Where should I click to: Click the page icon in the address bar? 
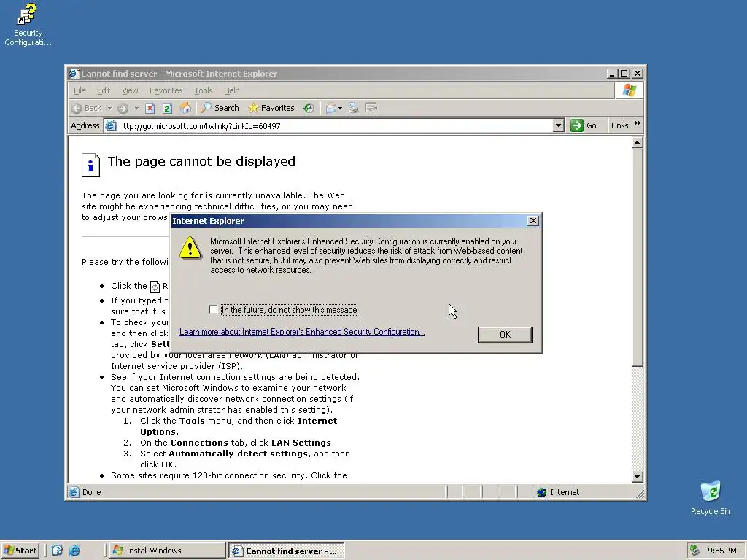coord(111,125)
